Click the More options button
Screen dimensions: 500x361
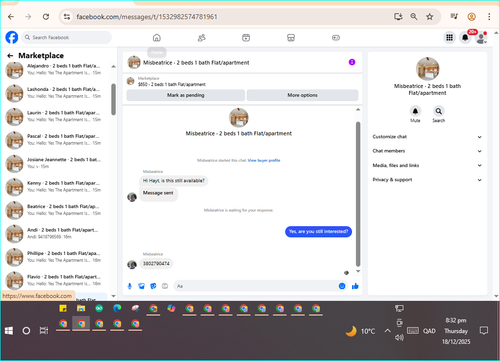pos(302,95)
